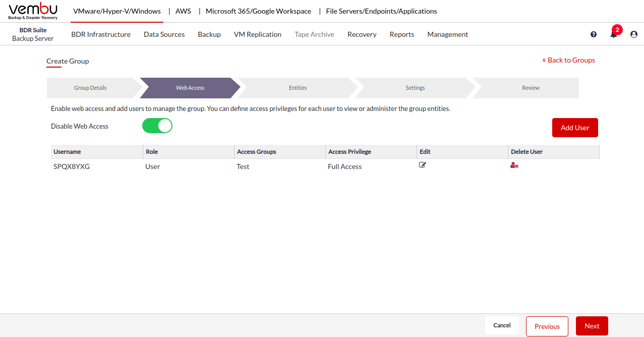The height and width of the screenshot is (337, 644).
Task: Click the Next button
Action: click(x=592, y=326)
